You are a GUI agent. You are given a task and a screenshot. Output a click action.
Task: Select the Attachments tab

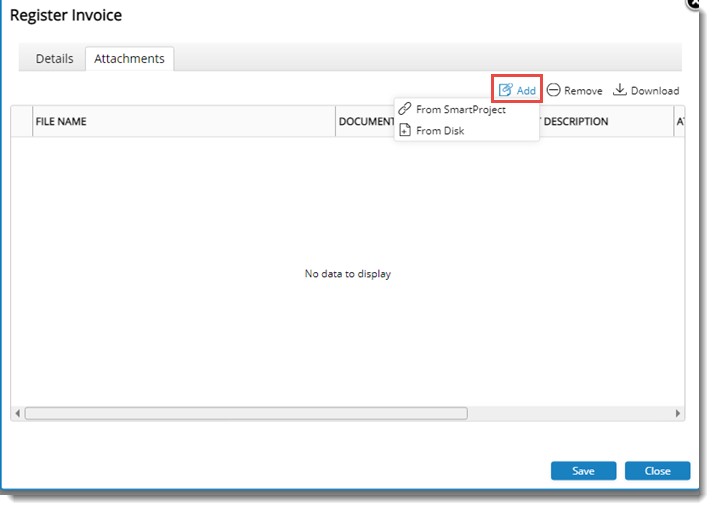point(129,59)
